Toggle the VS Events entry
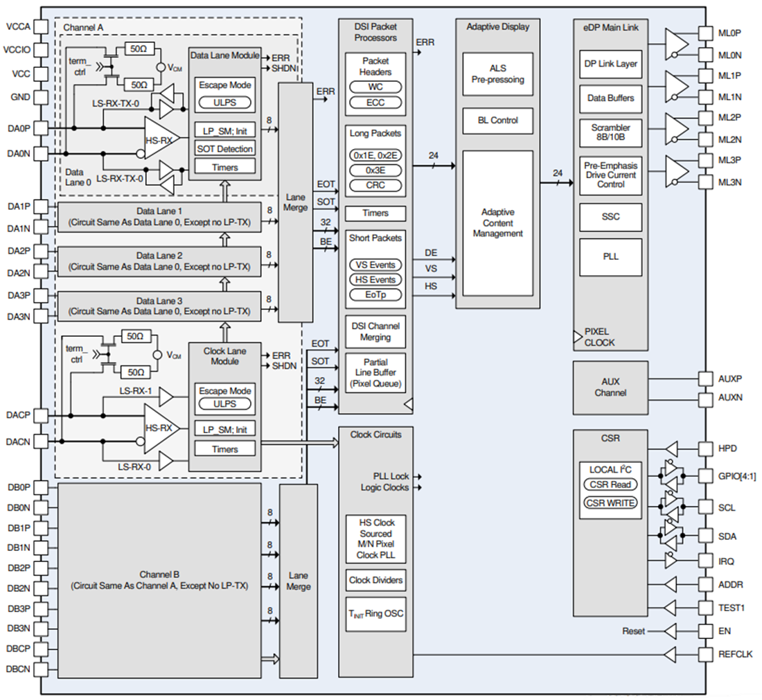This screenshot has width=762, height=700. click(374, 265)
